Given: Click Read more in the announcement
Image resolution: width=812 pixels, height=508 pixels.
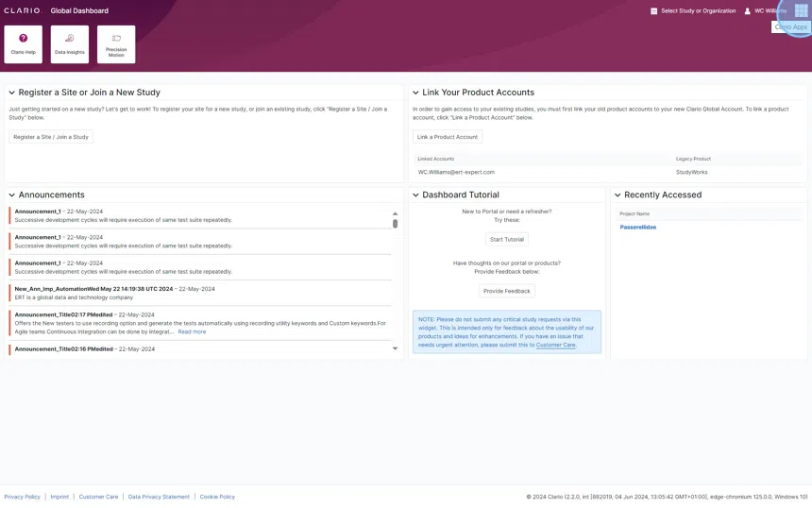Looking at the screenshot, I should pyautogui.click(x=192, y=332).
